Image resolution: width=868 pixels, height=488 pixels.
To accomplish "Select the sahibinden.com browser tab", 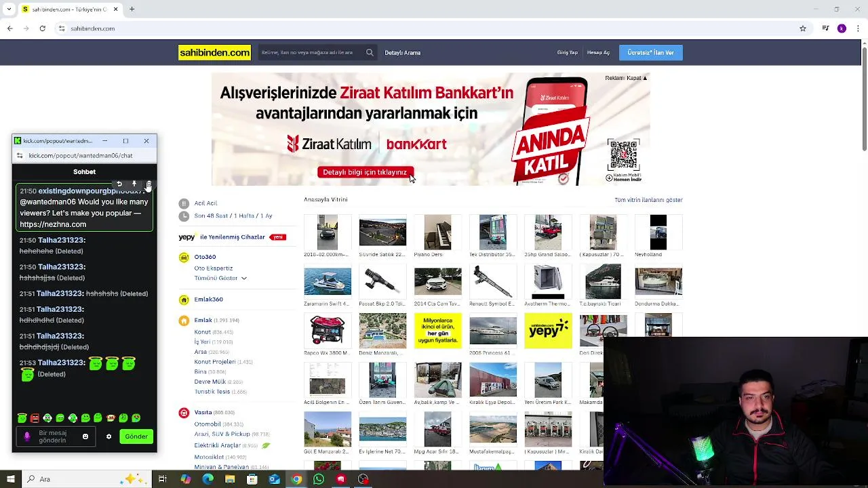I will [x=70, y=9].
